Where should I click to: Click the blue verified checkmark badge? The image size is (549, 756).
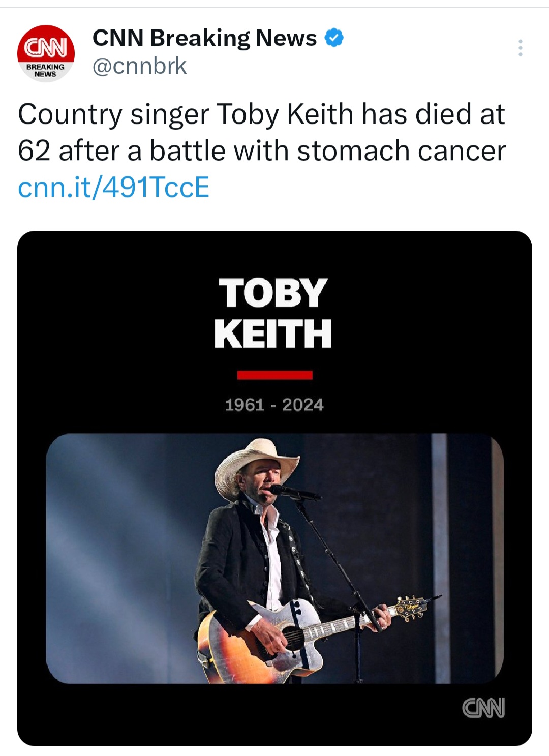[334, 38]
